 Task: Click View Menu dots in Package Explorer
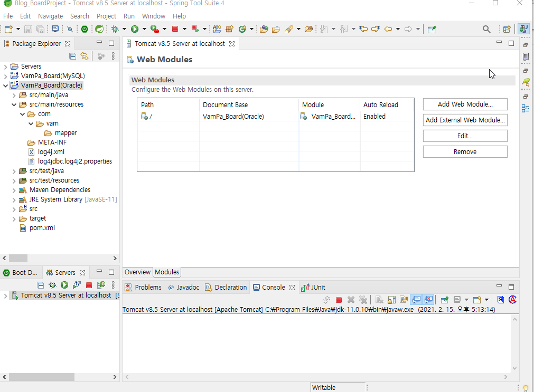(x=113, y=56)
